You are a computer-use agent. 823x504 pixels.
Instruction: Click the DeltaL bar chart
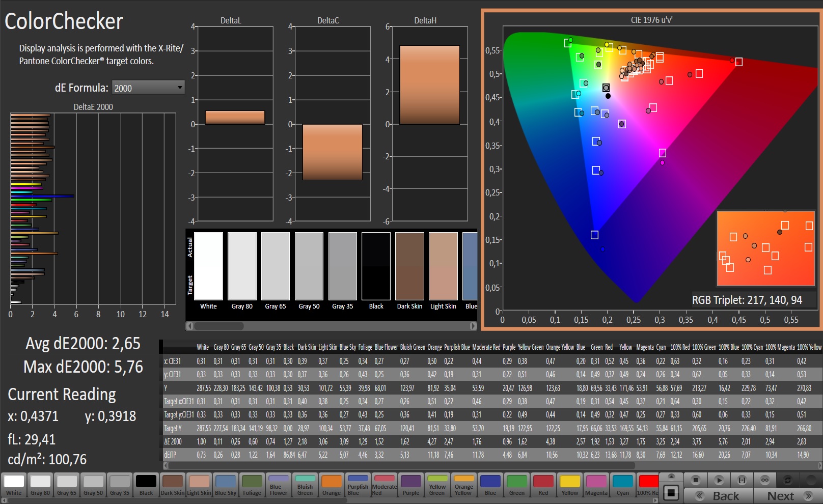coord(235,124)
